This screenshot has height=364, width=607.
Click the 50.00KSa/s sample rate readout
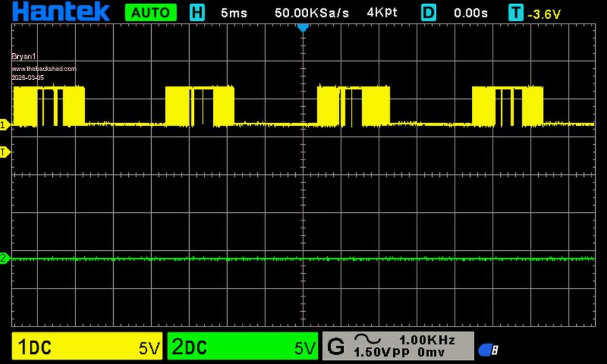click(312, 12)
